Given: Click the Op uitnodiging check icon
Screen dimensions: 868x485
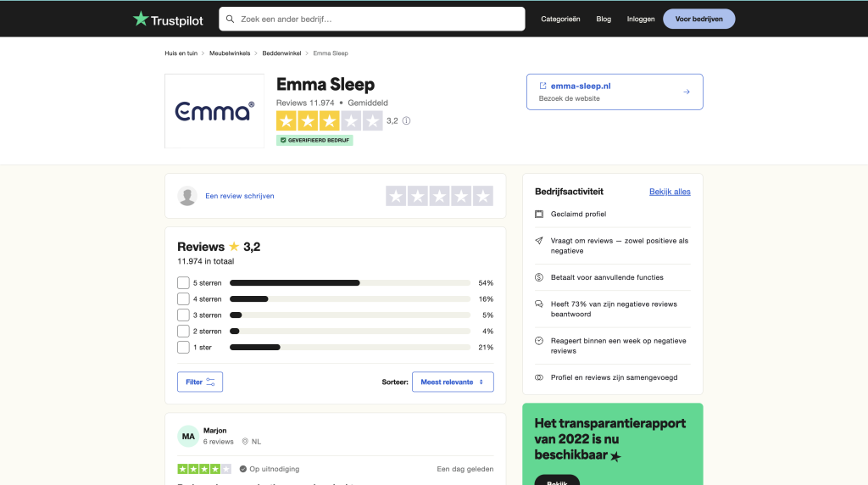Looking at the screenshot, I should 243,469.
